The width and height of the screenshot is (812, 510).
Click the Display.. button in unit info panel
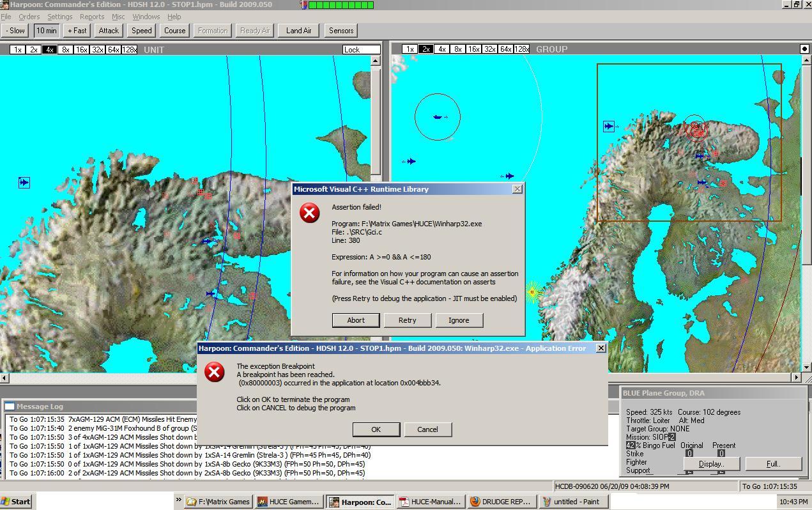point(711,464)
